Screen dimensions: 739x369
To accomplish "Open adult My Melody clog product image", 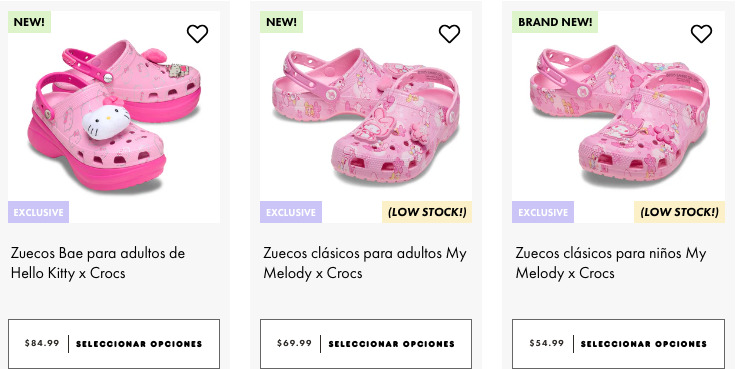I will pyautogui.click(x=366, y=117).
